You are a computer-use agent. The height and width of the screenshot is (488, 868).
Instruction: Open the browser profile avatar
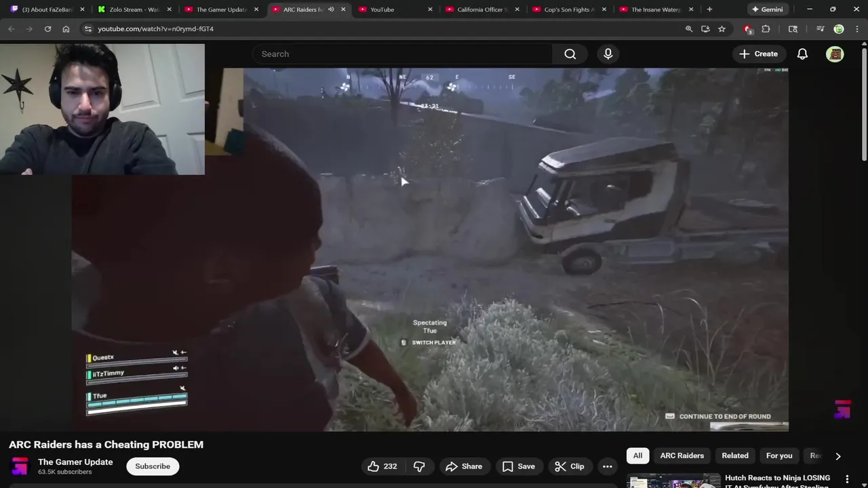[839, 29]
